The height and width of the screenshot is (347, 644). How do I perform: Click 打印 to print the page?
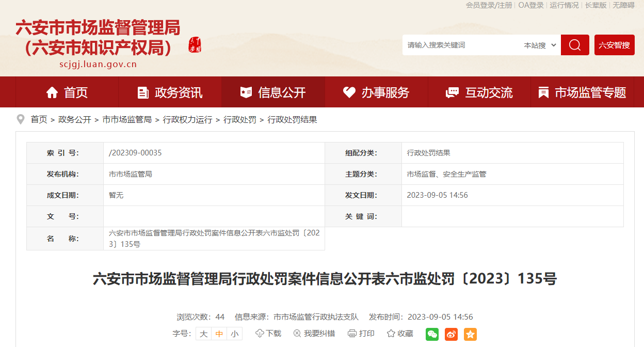[x=367, y=334]
